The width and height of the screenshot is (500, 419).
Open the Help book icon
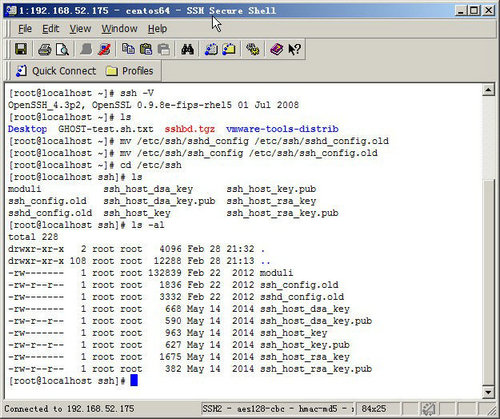coord(276,49)
